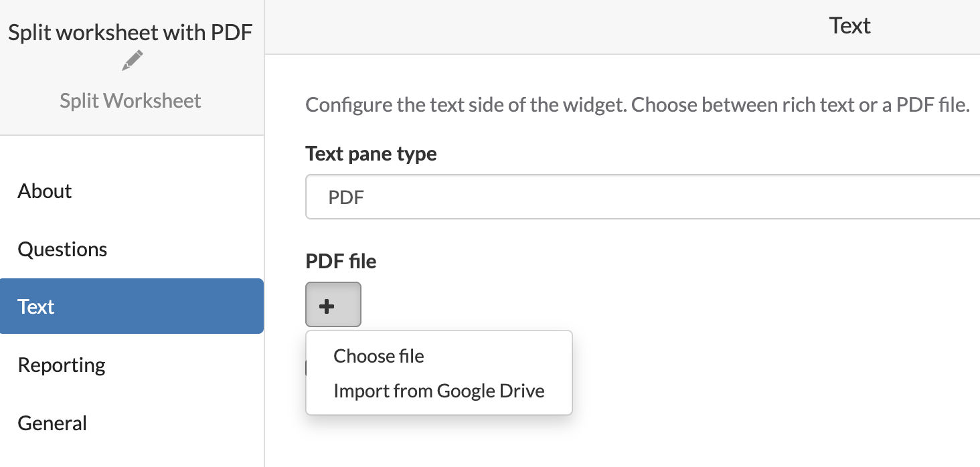The width and height of the screenshot is (980, 467).
Task: Open the Text pane type dropdown
Action: pyautogui.click(x=643, y=197)
